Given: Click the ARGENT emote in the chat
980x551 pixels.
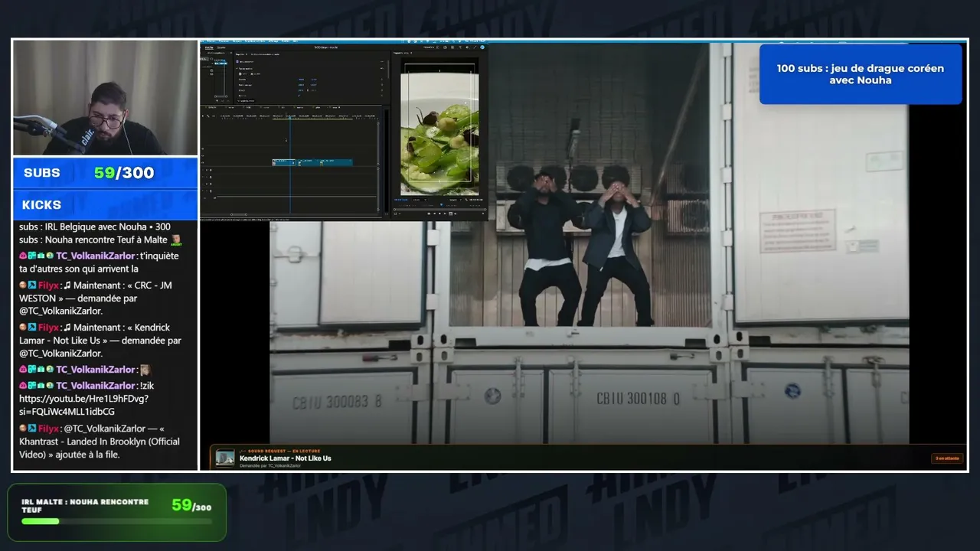Looking at the screenshot, I should pos(176,240).
